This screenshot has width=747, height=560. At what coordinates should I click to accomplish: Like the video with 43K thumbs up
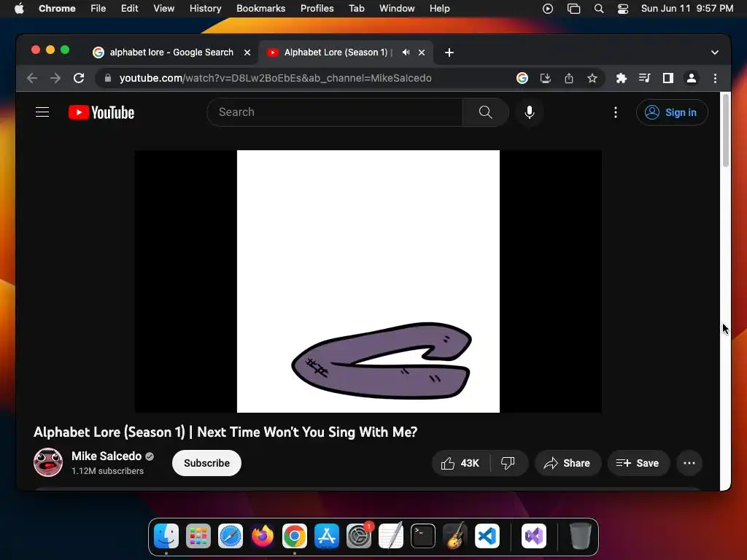[461, 463]
